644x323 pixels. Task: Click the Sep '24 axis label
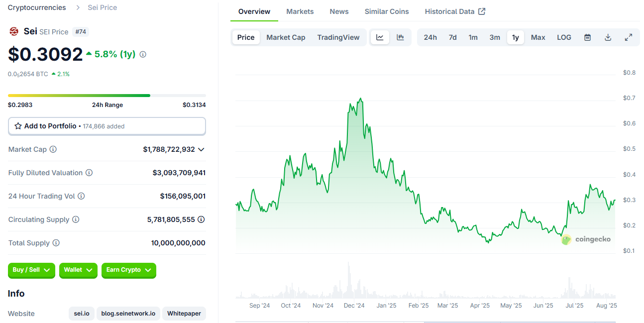point(259,306)
